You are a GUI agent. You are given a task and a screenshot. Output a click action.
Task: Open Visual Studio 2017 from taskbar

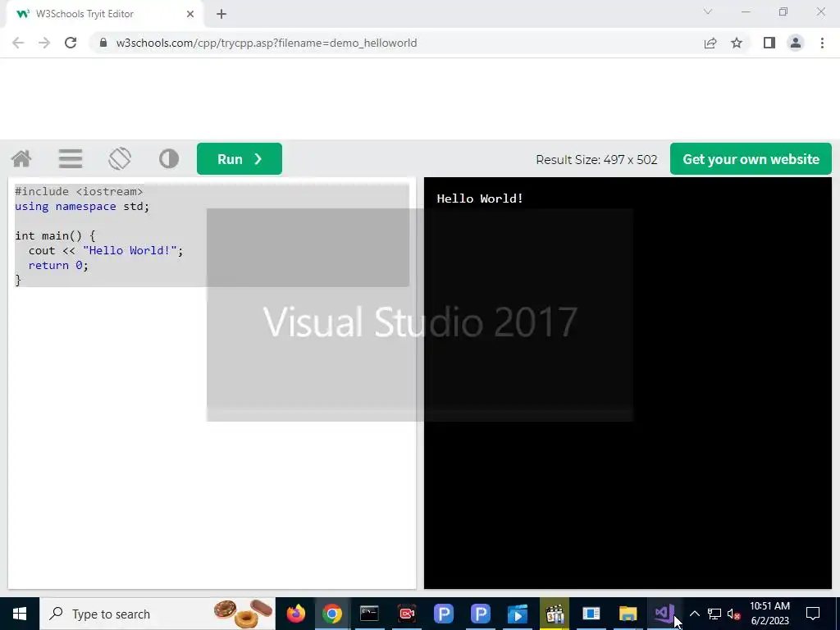(x=664, y=614)
